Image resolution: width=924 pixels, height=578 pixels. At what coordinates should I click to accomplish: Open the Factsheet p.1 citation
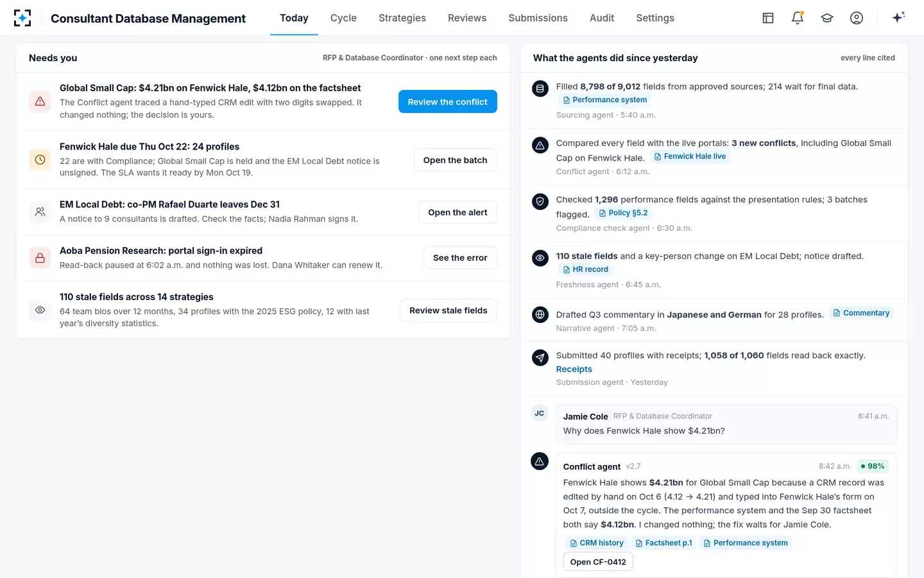pyautogui.click(x=663, y=543)
